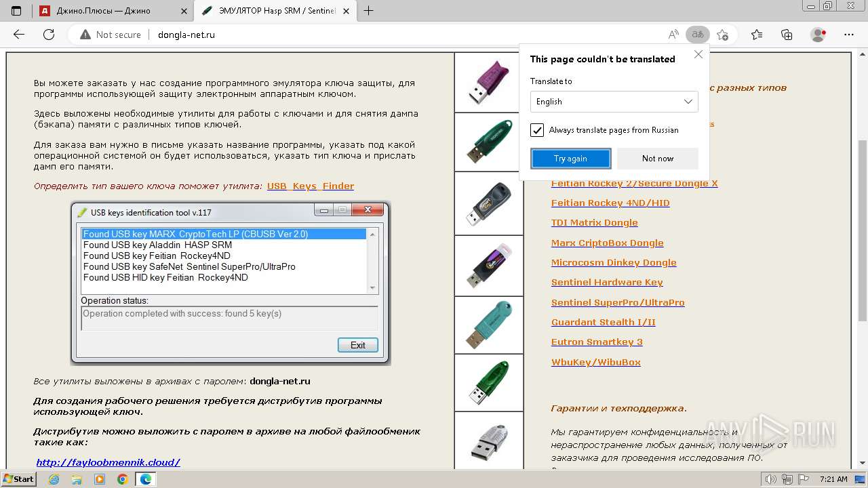Click the dark green USB dongle thumbnail
The width and height of the screenshot is (868, 488).
pos(489,142)
